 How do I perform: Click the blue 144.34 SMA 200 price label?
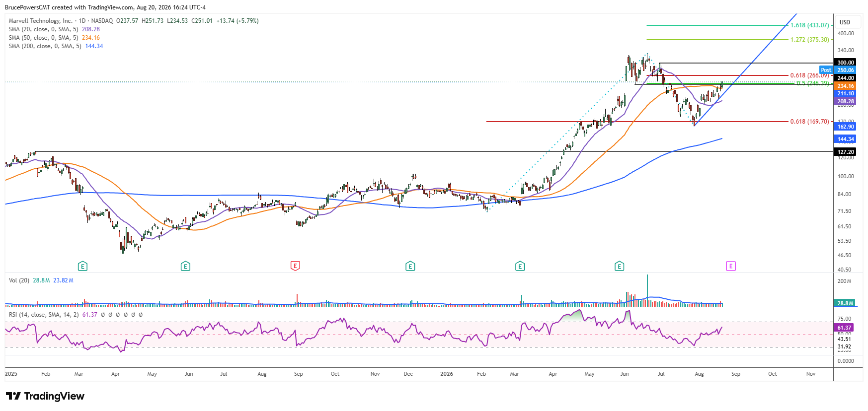(x=845, y=139)
